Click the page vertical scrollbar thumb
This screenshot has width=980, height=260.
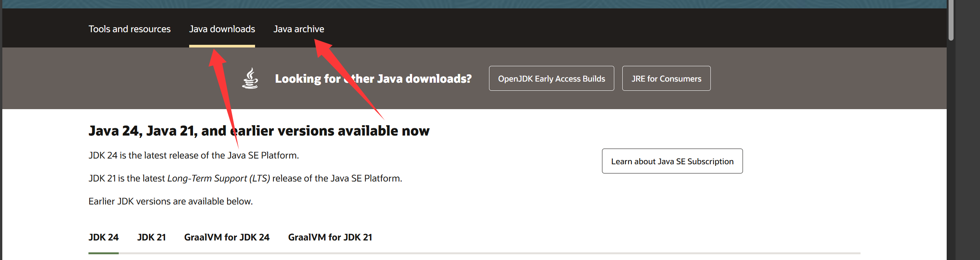point(951,20)
